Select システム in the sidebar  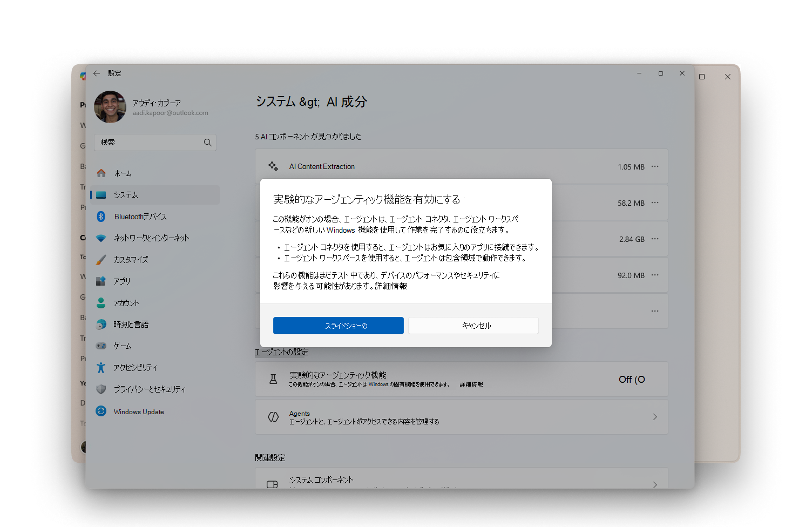[154, 195]
